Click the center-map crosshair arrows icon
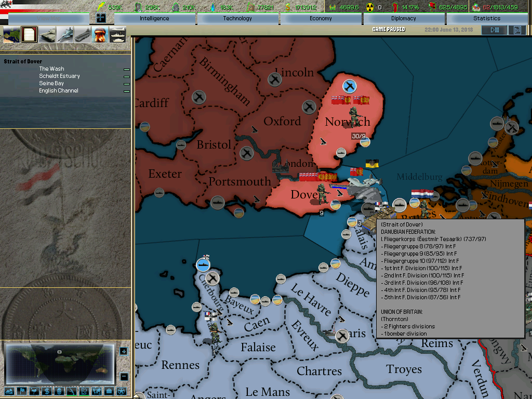 point(101,18)
